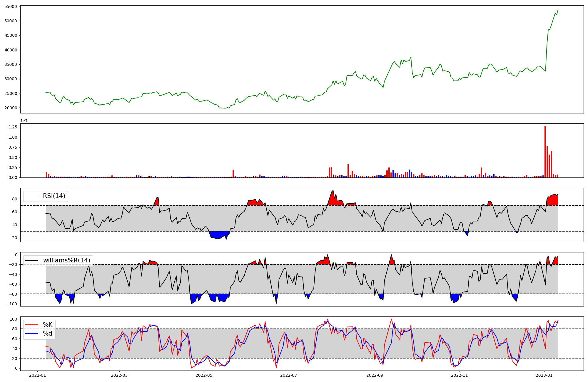Click the 20000 price axis tick label
This screenshot has height=382, width=588.
[11, 108]
